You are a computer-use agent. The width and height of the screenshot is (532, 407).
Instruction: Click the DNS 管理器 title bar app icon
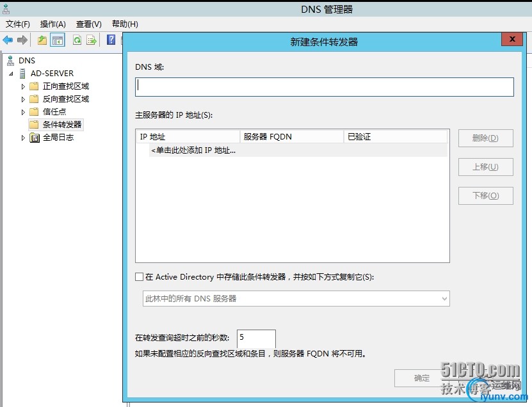coord(6,9)
